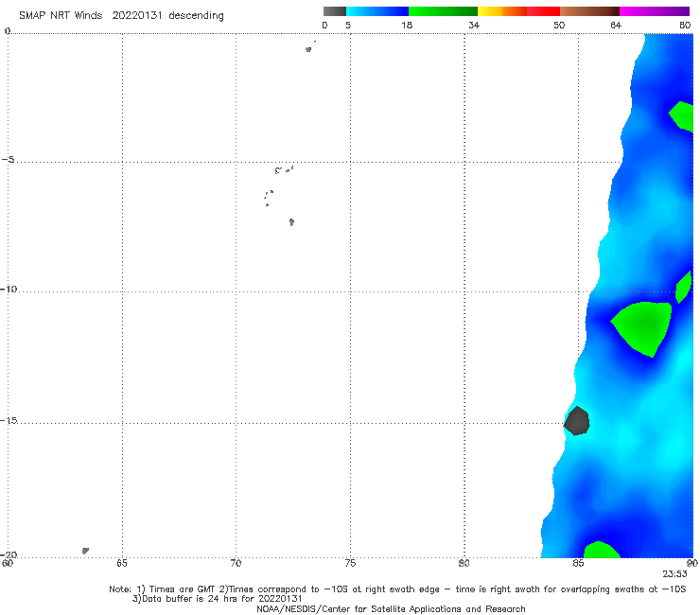This screenshot has height=615, width=700.
Task: Click the latitude label '-20'
Action: pos(9,554)
